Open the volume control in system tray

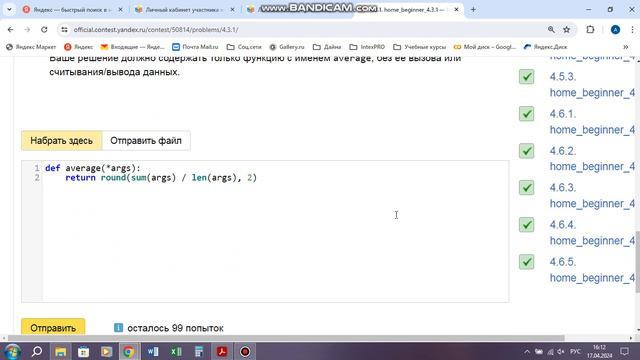pos(561,351)
